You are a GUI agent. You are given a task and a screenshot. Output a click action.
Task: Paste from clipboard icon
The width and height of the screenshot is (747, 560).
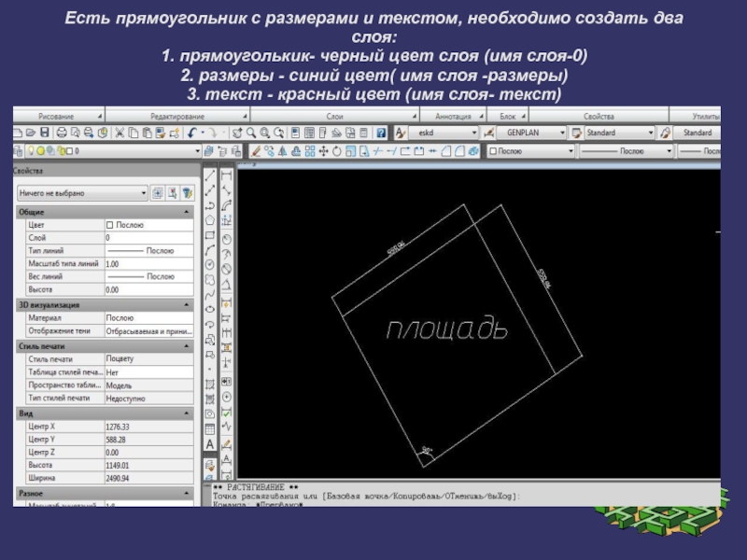point(148,133)
